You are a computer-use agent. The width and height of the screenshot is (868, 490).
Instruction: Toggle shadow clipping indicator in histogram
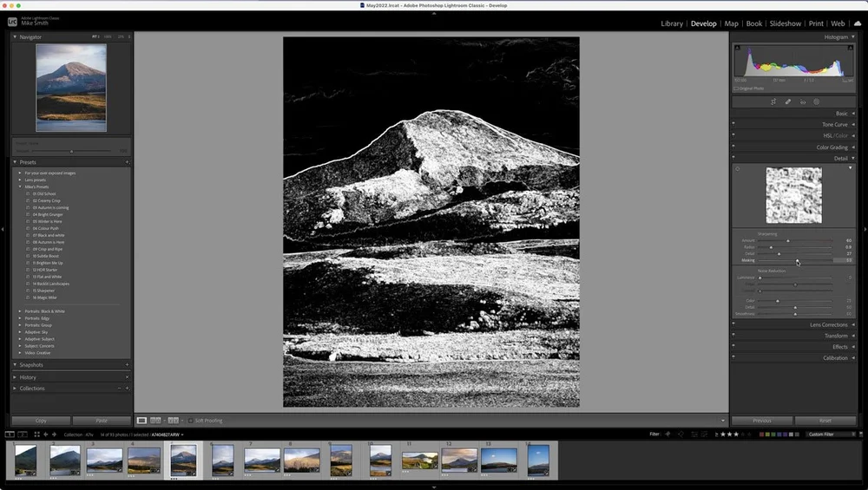[737, 48]
